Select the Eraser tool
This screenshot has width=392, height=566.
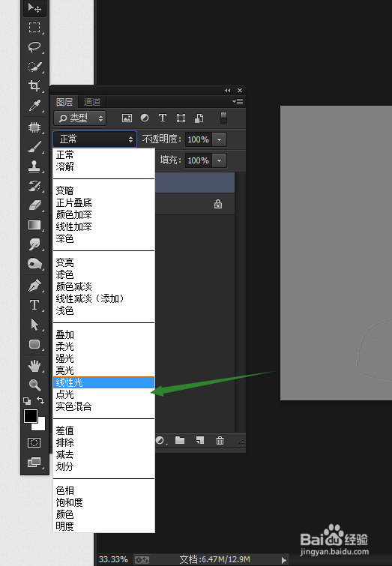coord(34,205)
